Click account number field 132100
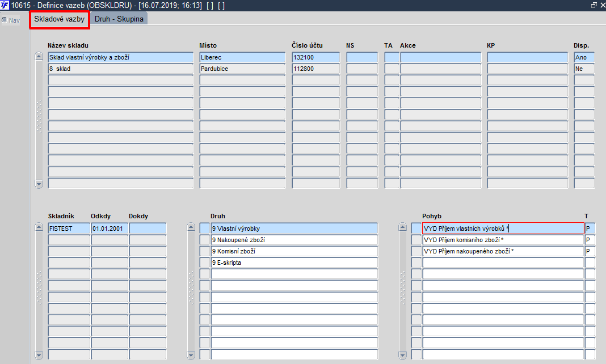Viewport: 606px width, 364px height. [x=315, y=57]
